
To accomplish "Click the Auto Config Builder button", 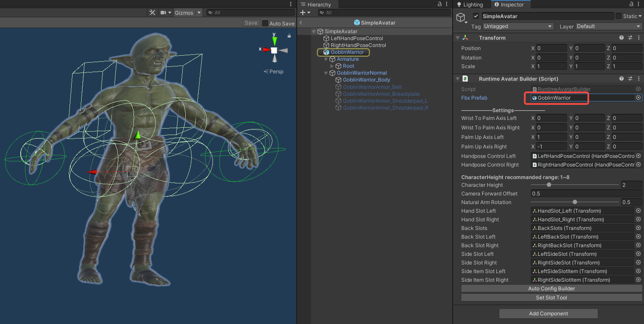I will pos(552,288).
